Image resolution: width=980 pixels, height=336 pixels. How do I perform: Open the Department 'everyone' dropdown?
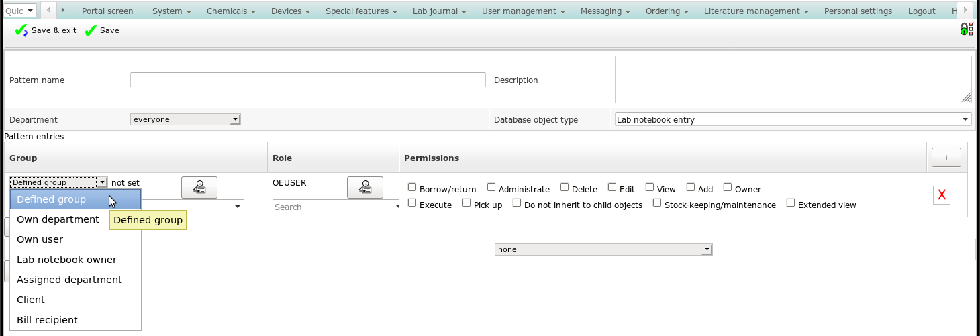coord(185,119)
